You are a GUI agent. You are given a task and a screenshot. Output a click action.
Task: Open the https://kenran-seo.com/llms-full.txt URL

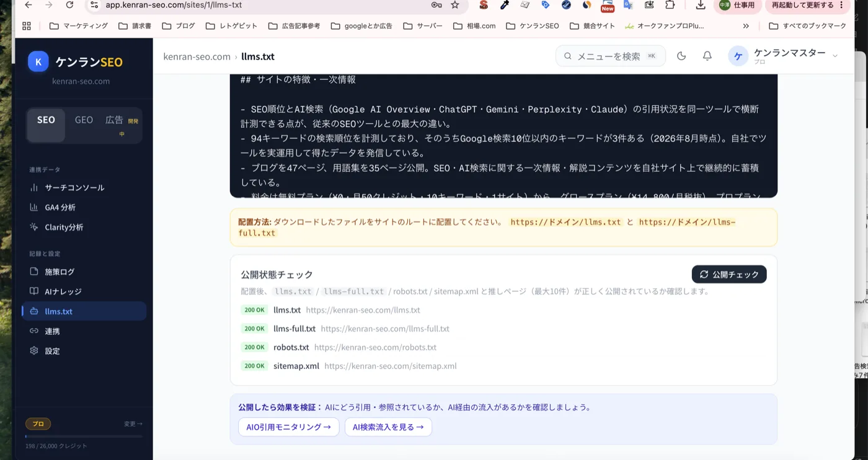(x=385, y=329)
